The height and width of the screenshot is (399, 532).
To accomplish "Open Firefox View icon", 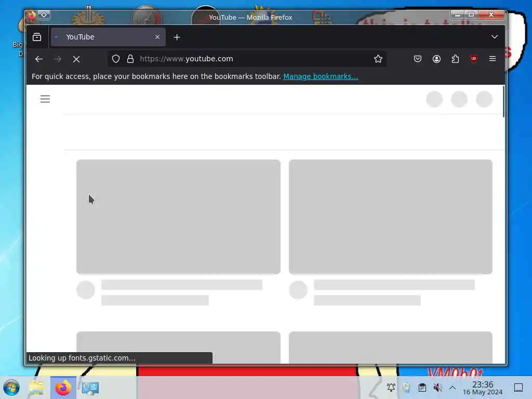I will pyautogui.click(x=37, y=37).
